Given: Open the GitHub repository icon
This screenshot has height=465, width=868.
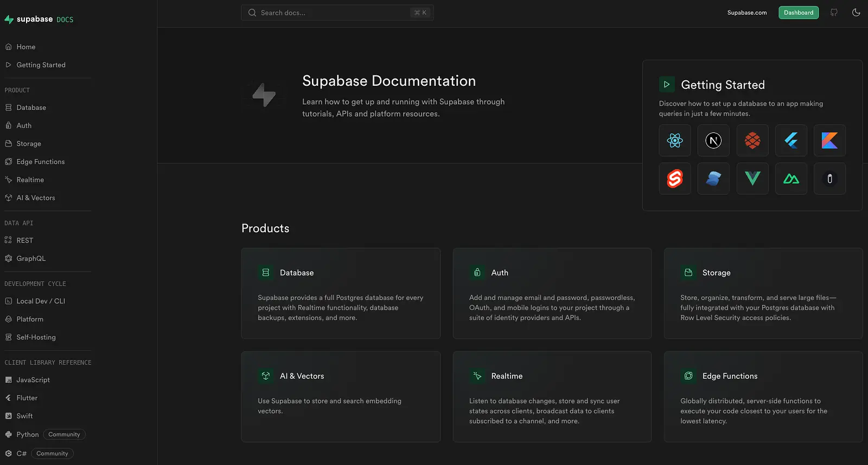Looking at the screenshot, I should [834, 12].
